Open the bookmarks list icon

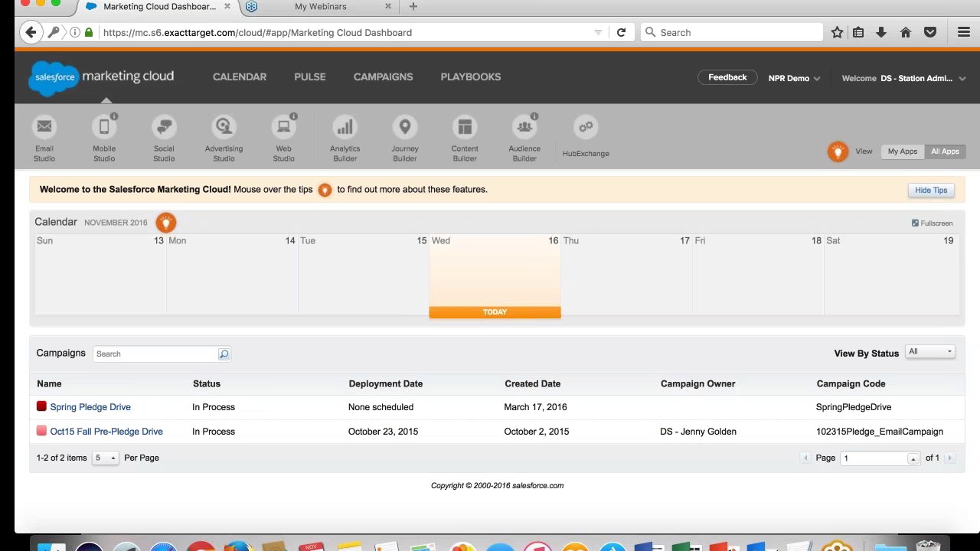tap(858, 32)
